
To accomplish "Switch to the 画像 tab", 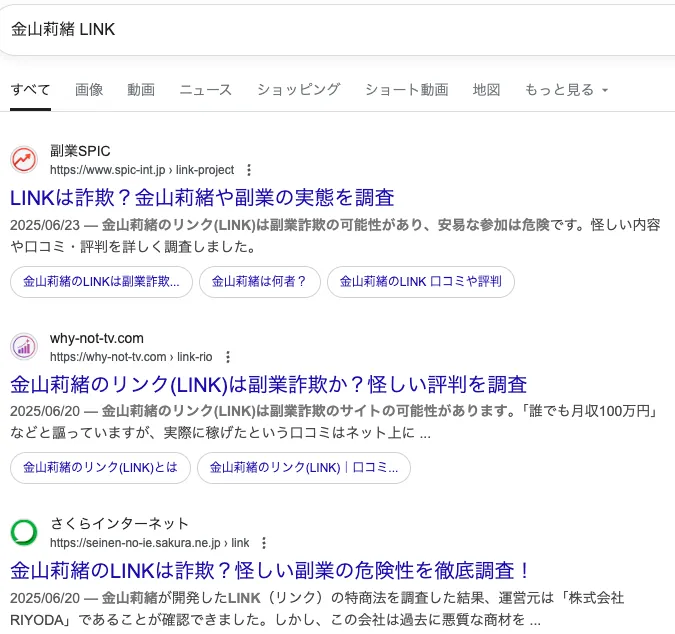I will click(x=89, y=90).
